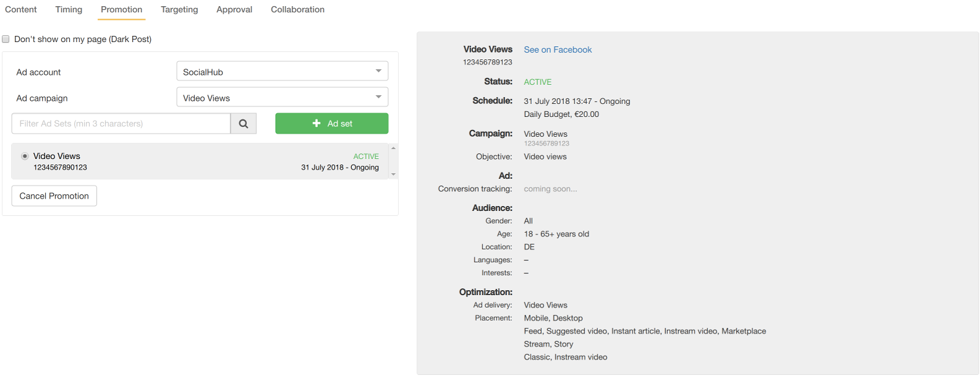Screen dimensions: 980x378
Task: Select the Promotion tab
Action: click(122, 9)
